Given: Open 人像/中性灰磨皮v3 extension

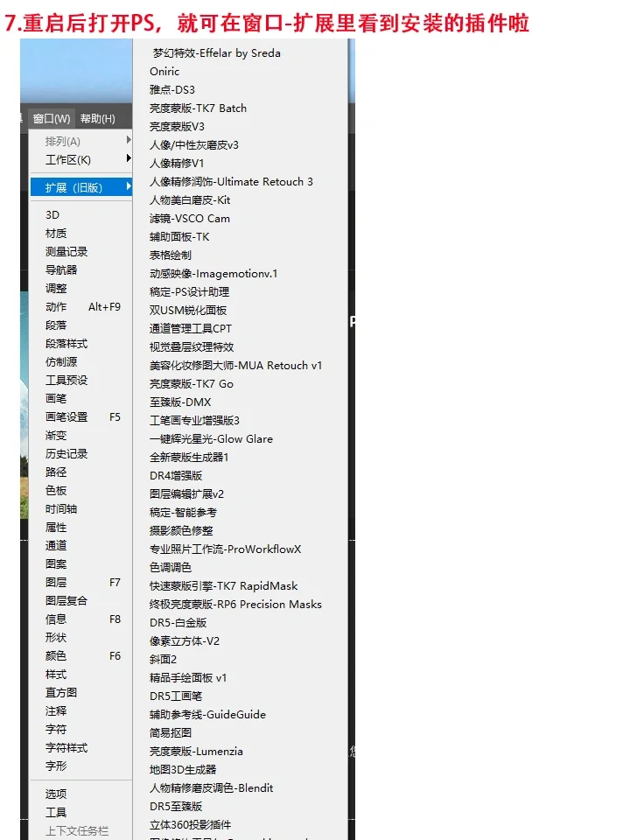Looking at the screenshot, I should pyautogui.click(x=194, y=144).
